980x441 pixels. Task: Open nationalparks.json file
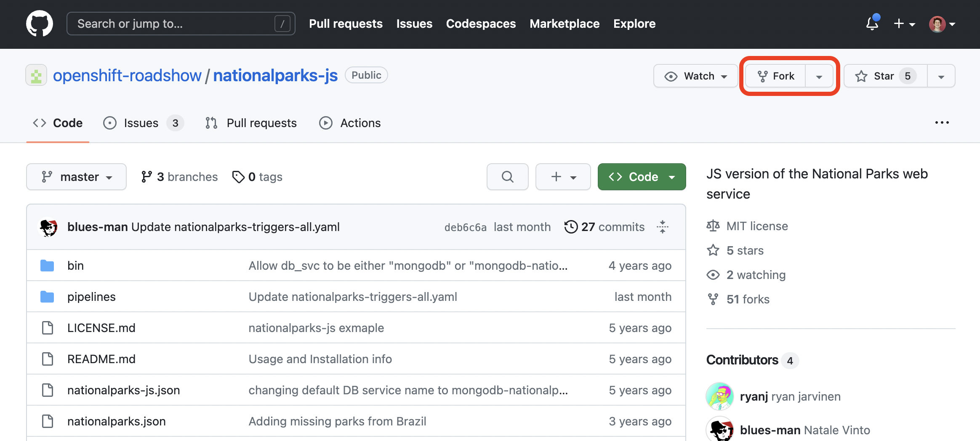pyautogui.click(x=117, y=421)
